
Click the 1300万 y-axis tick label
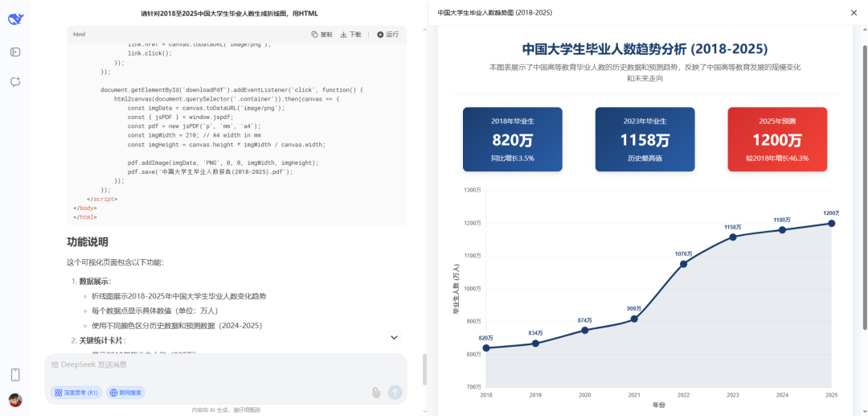pos(473,191)
